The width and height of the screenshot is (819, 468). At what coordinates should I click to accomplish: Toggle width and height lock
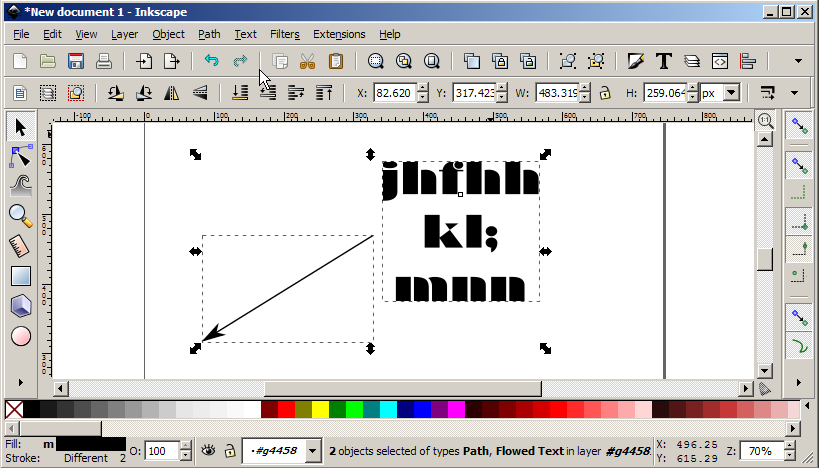click(x=605, y=93)
